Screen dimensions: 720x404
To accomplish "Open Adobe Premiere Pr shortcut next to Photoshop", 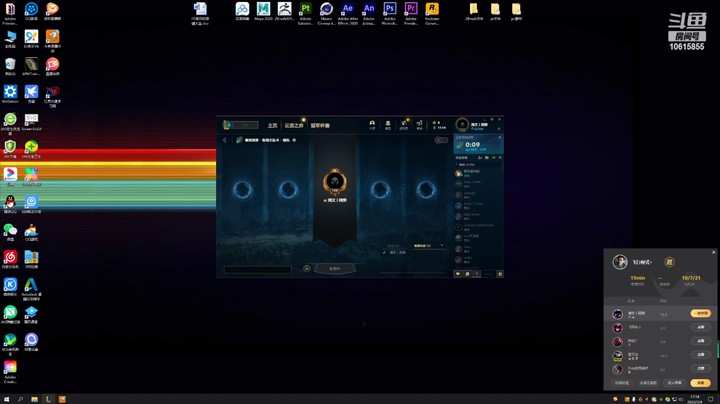I will pos(411,13).
